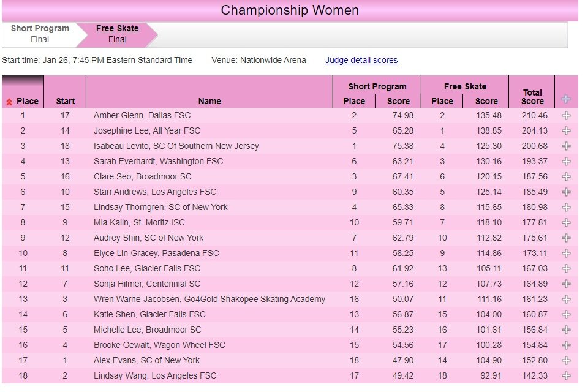Click plus icon for Lindsay Wang
Screen dimensions: 585x392
pyautogui.click(x=566, y=375)
